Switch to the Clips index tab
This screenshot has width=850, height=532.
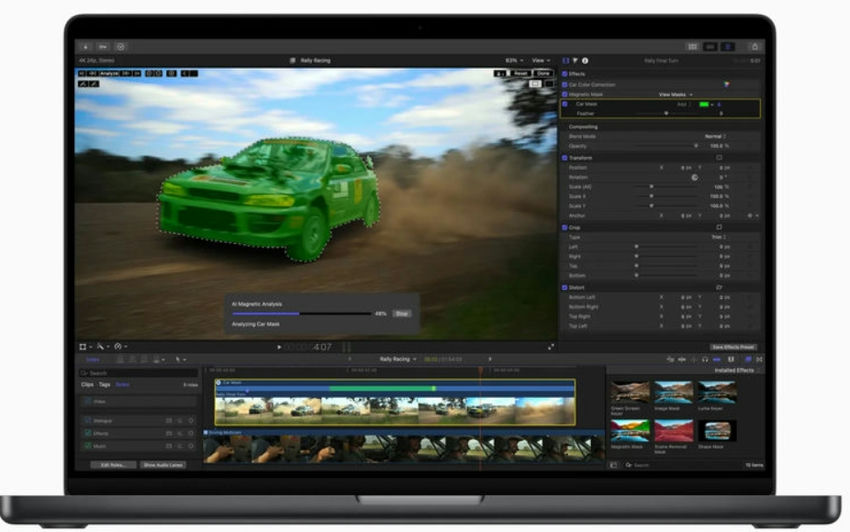tap(87, 384)
